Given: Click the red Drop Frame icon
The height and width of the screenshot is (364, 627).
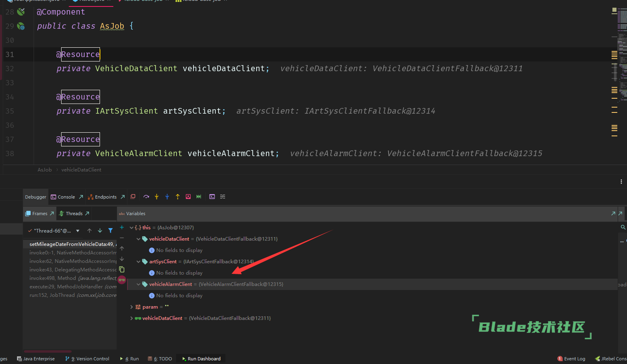Looking at the screenshot, I should point(188,197).
